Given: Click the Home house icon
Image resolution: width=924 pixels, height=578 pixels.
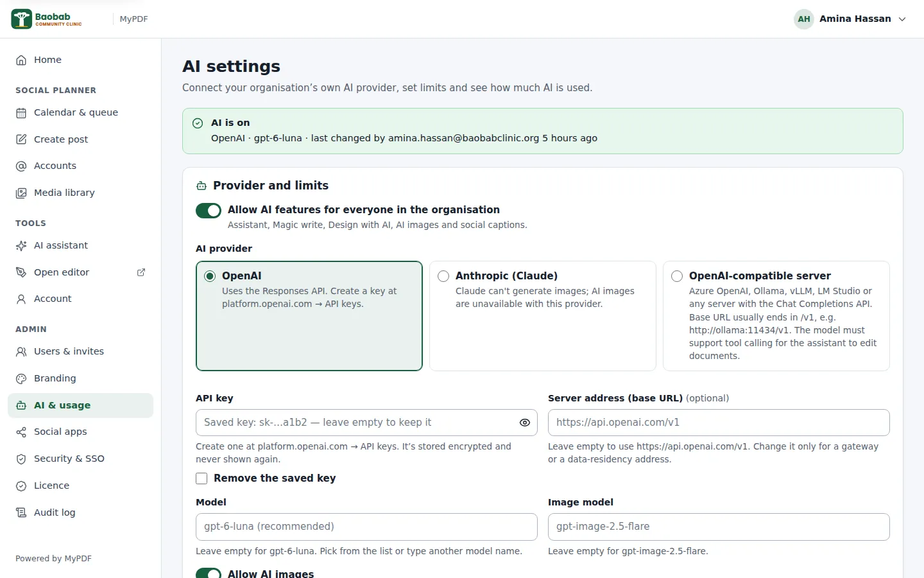Looking at the screenshot, I should pos(21,60).
